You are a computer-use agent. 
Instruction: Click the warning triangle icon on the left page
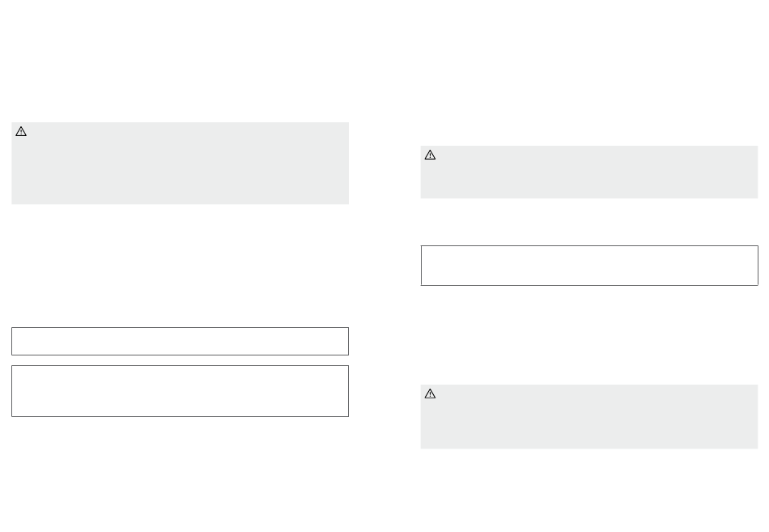pos(21,131)
